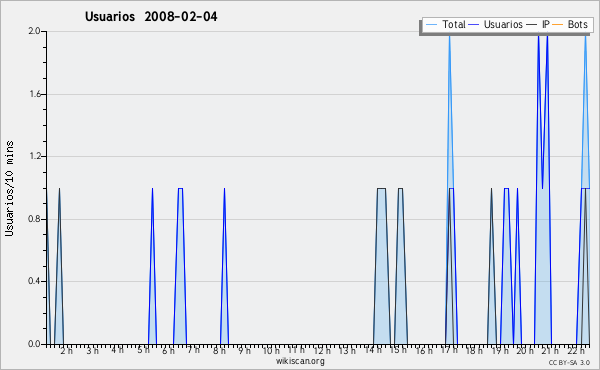This screenshot has height=370, width=600.
Task: Click the dark blue Usuarios legend line
Action: point(473,24)
